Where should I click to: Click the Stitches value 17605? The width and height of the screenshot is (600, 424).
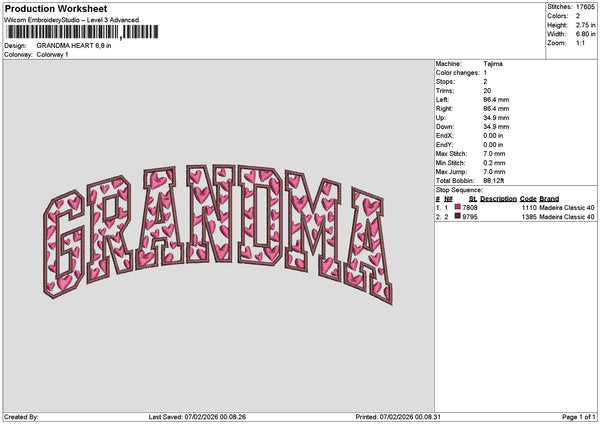click(585, 7)
